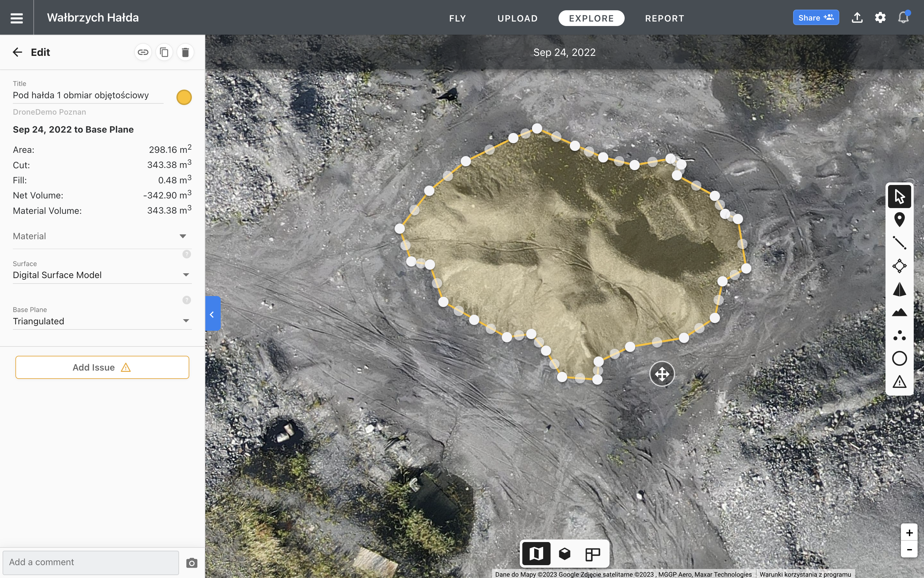
Task: Select the distance line tool
Action: coord(899,243)
